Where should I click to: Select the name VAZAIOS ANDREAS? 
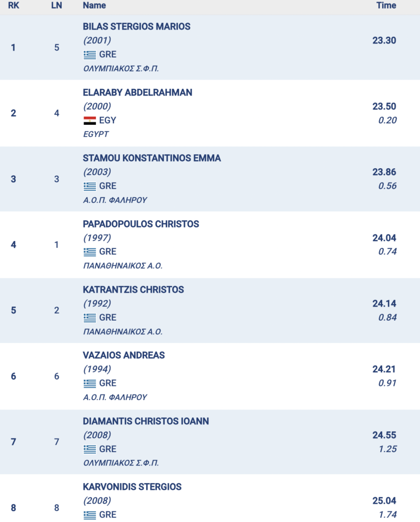pyautogui.click(x=124, y=355)
